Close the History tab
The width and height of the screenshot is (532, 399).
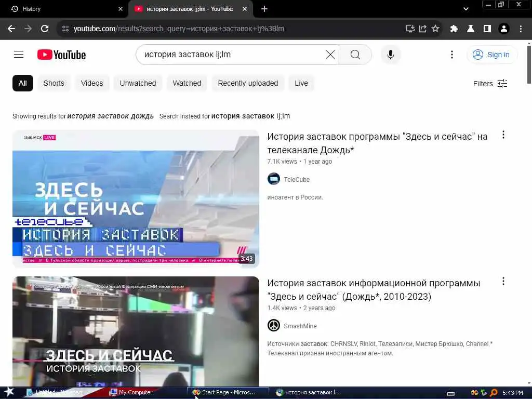click(x=120, y=9)
